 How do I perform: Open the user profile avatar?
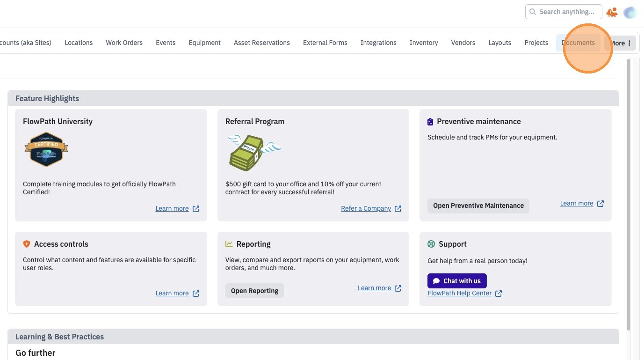(630, 13)
